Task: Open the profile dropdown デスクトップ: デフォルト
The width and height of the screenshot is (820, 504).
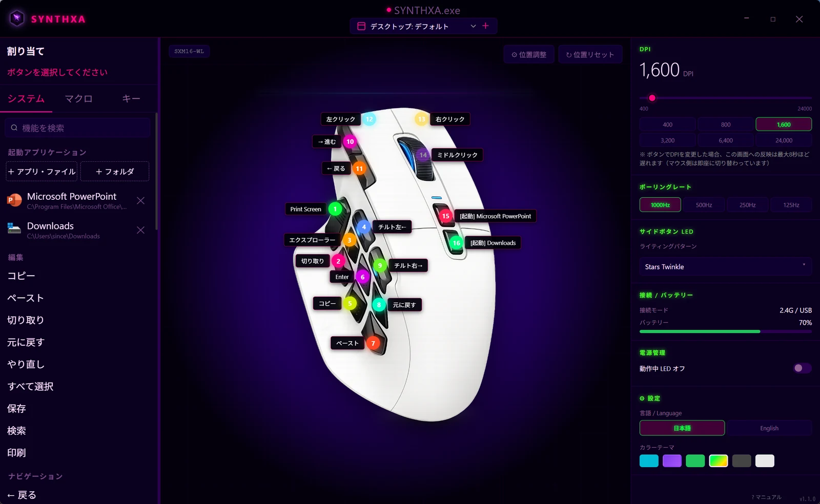Action: tap(417, 26)
